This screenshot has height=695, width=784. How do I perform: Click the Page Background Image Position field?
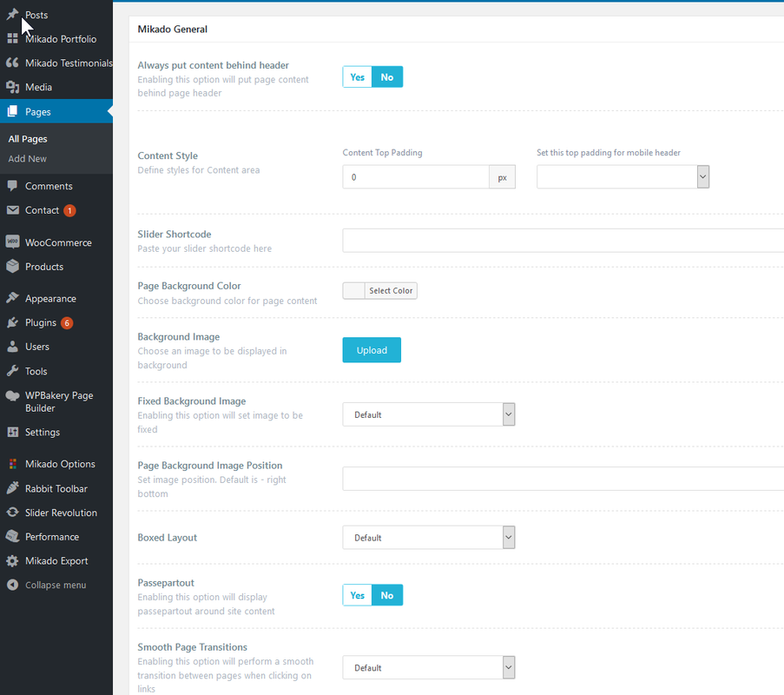click(563, 479)
